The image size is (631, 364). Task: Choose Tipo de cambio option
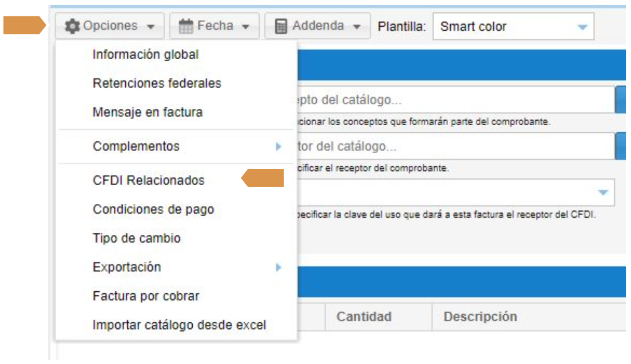click(136, 238)
